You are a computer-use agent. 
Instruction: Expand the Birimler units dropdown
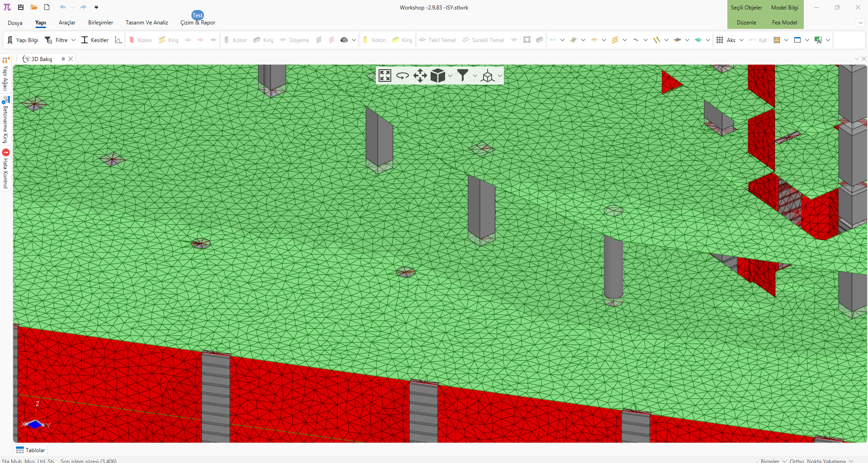pos(784,461)
